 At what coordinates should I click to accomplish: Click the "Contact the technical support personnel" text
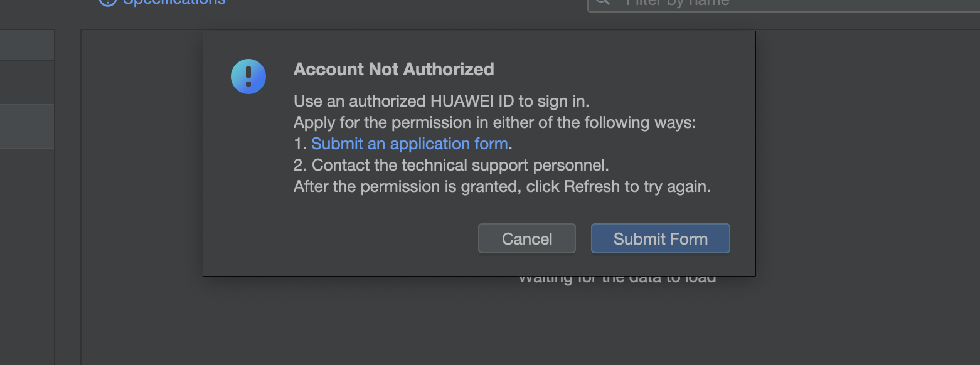point(460,165)
